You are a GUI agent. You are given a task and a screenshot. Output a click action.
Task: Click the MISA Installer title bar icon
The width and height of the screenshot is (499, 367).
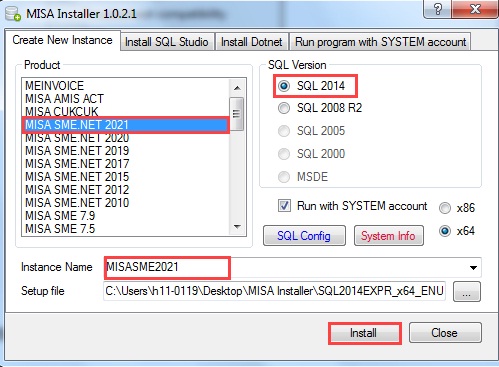[x=13, y=14]
